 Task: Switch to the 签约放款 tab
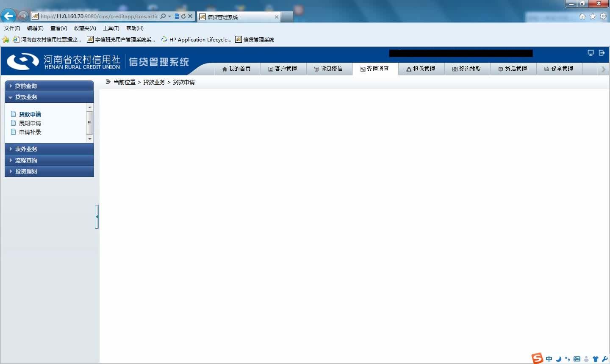pyautogui.click(x=467, y=69)
